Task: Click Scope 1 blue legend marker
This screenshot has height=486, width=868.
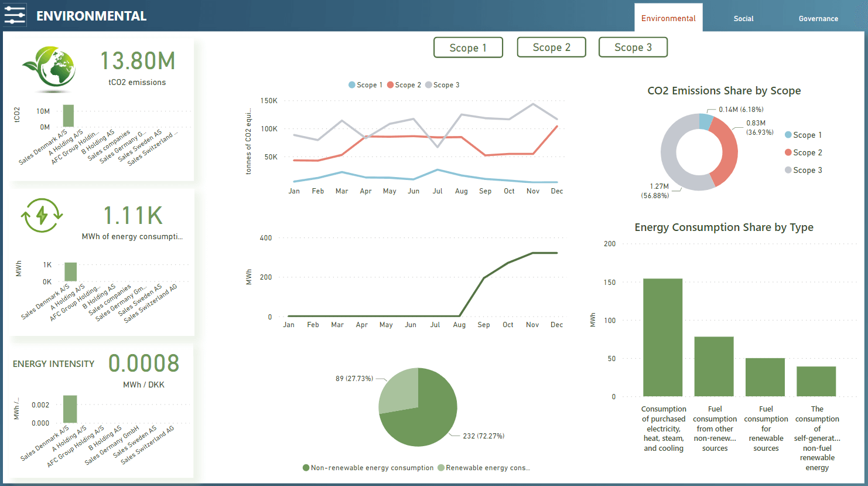Action: [351, 85]
